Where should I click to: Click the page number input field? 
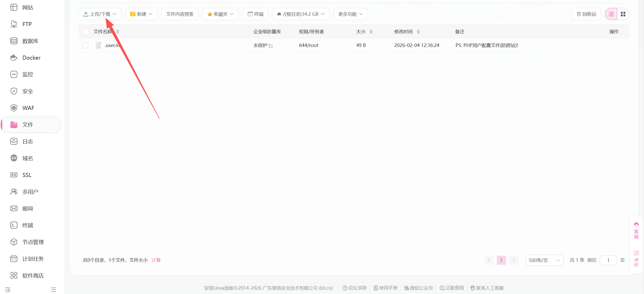click(608, 260)
